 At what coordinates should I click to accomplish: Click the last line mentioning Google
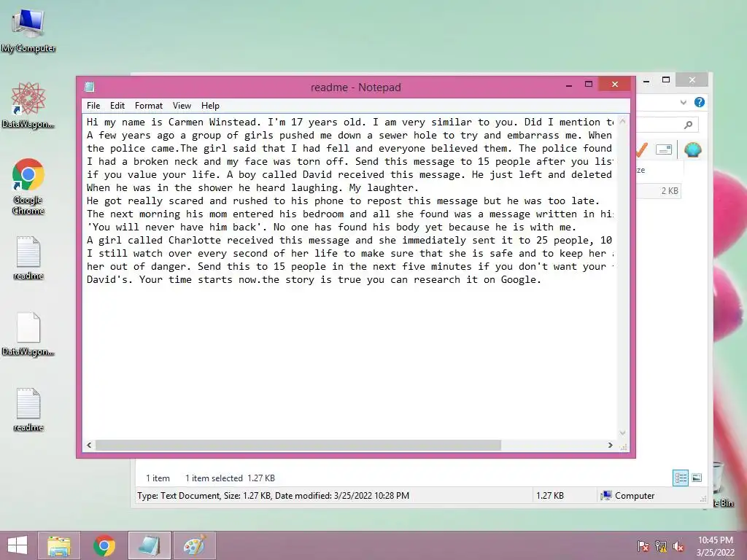314,279
